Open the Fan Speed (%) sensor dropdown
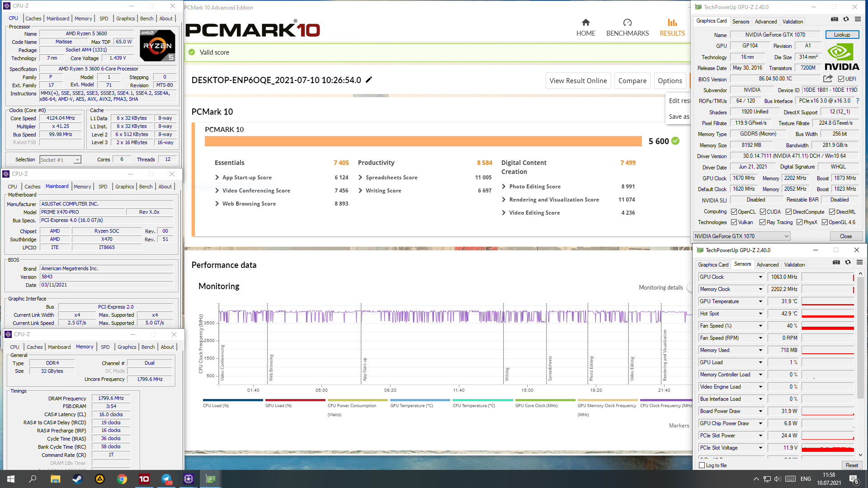Screen dimensions: 868x488 (x=760, y=326)
